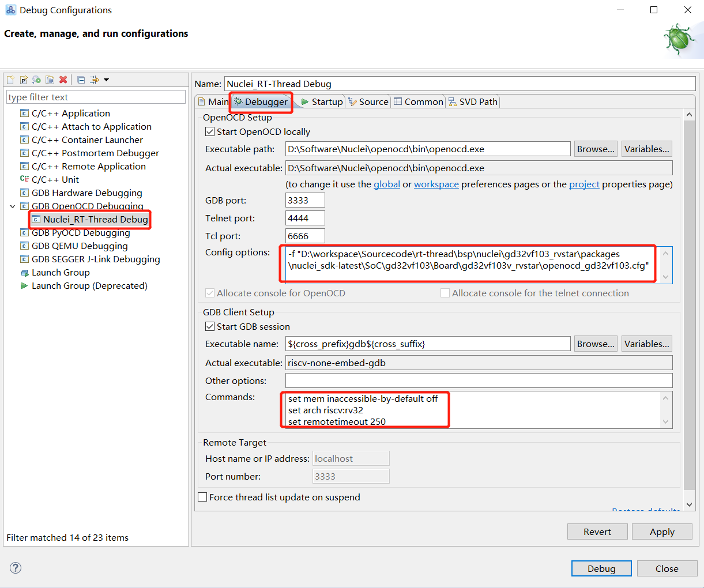Toggle Start OpenOCD locally checkbox
This screenshot has height=588, width=704.
pyautogui.click(x=210, y=132)
